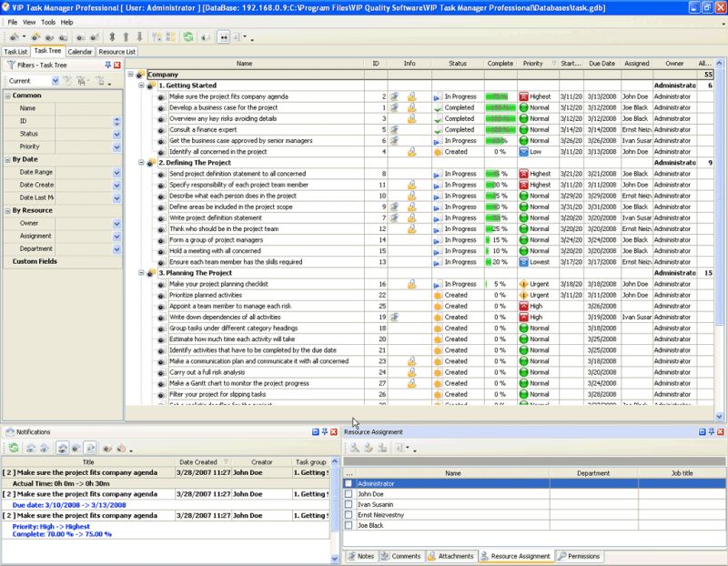
Task: Click the first icon in Resource Assignment toolbar
Action: click(355, 448)
